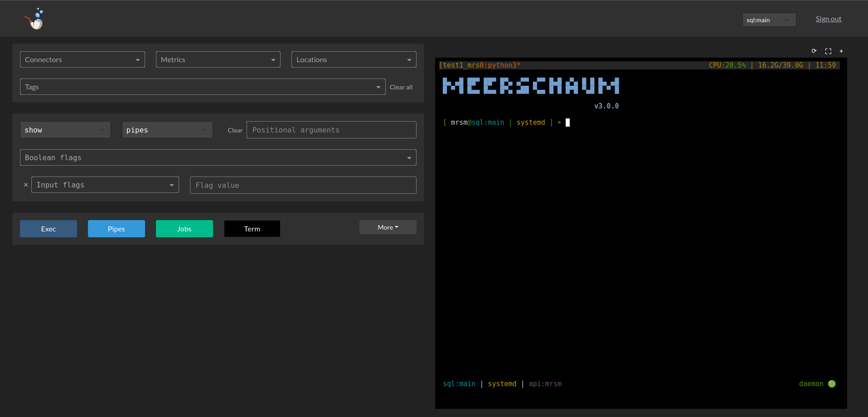The image size is (868, 417).
Task: Click the CPU:20.5% status text
Action: (x=727, y=65)
